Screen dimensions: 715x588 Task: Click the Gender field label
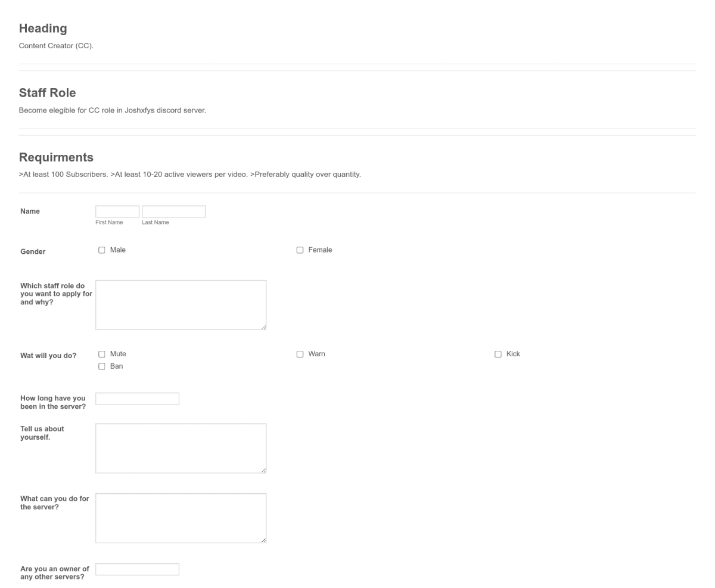pos(33,251)
